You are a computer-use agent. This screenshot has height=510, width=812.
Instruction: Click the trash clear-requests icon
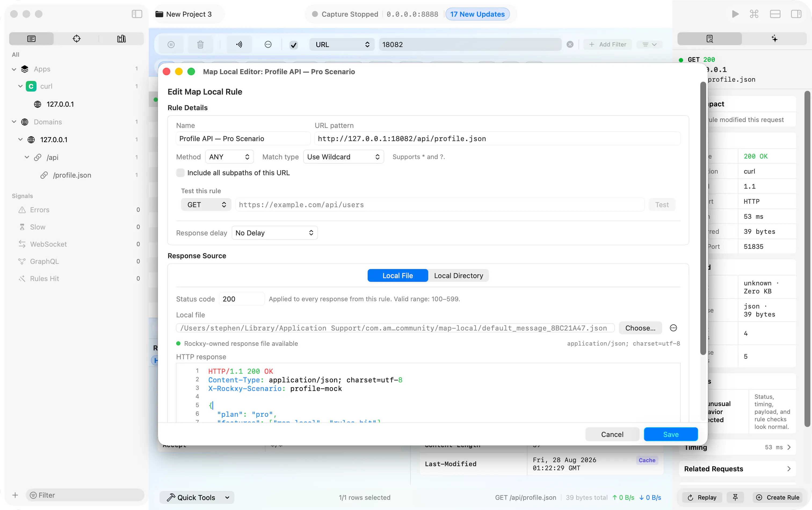point(200,45)
